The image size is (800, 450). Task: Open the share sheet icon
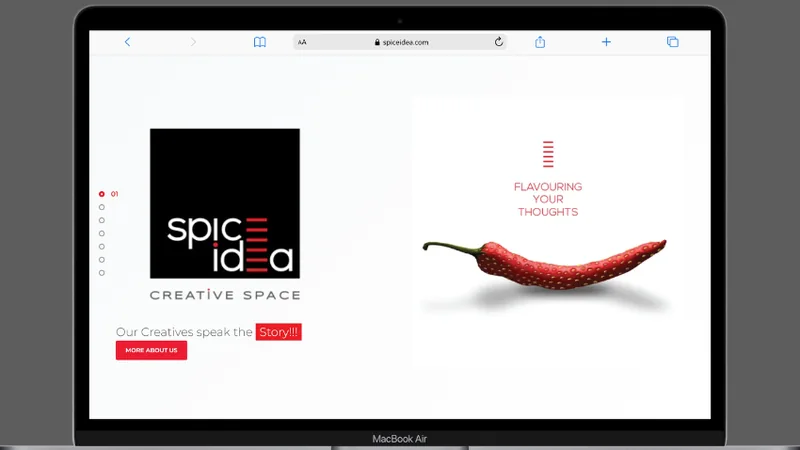540,42
